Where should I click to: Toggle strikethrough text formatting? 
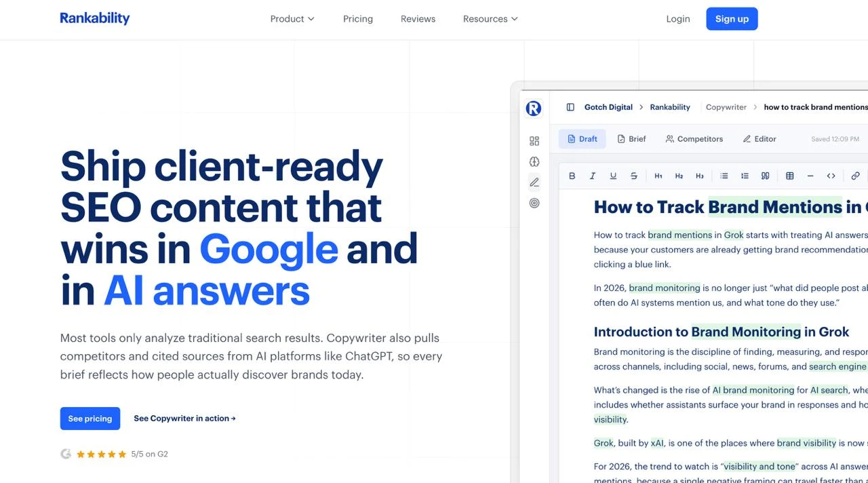click(x=633, y=176)
